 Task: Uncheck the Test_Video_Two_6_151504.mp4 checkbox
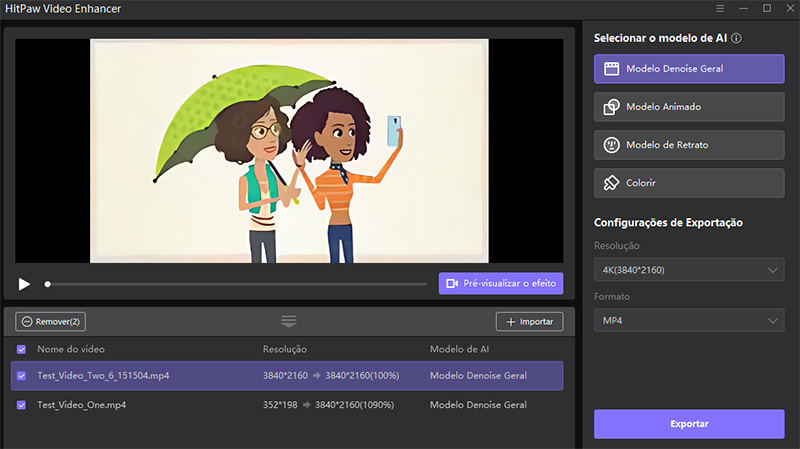point(22,376)
